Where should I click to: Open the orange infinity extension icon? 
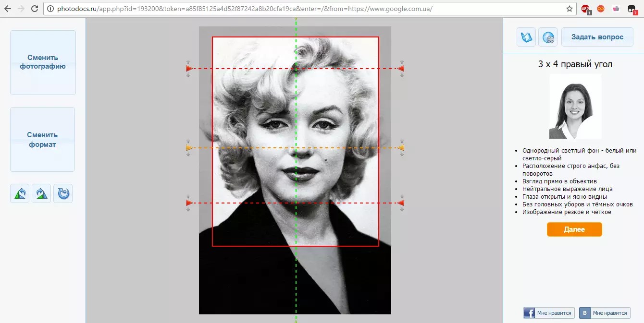(x=601, y=9)
